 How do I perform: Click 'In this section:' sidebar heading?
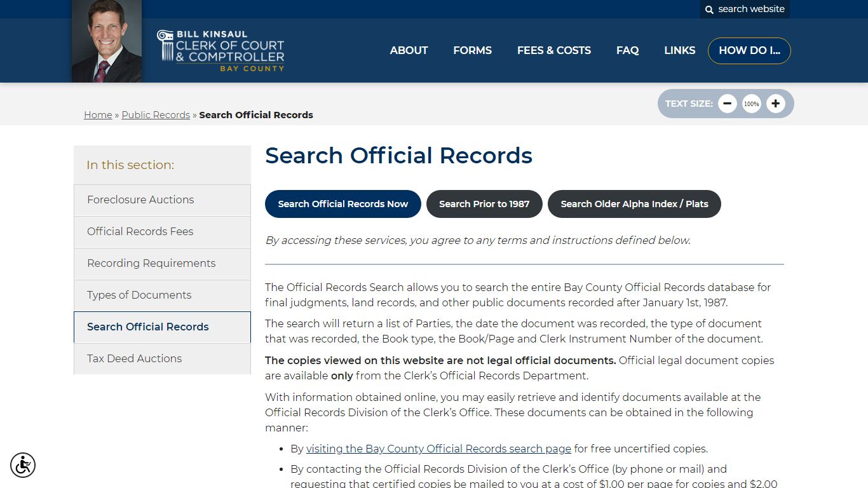click(x=130, y=165)
